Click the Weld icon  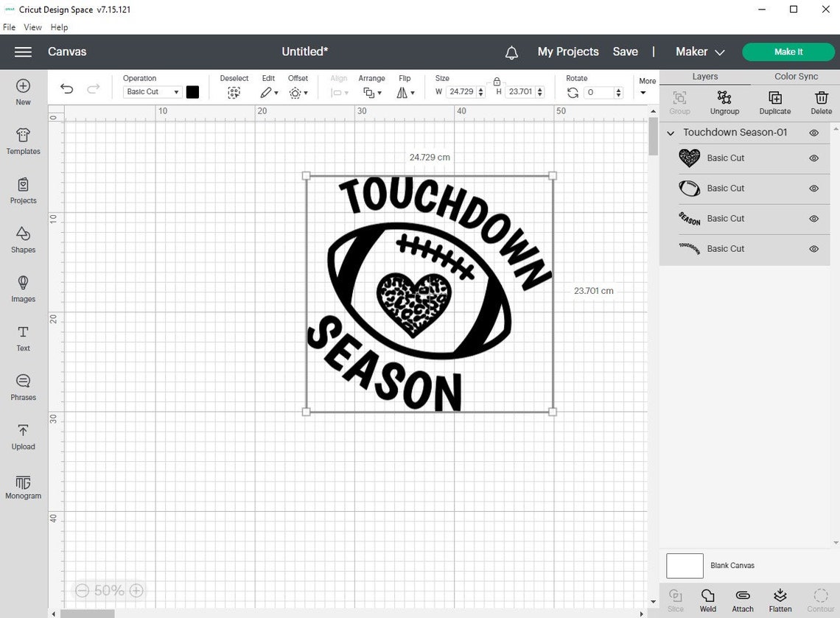point(707,597)
